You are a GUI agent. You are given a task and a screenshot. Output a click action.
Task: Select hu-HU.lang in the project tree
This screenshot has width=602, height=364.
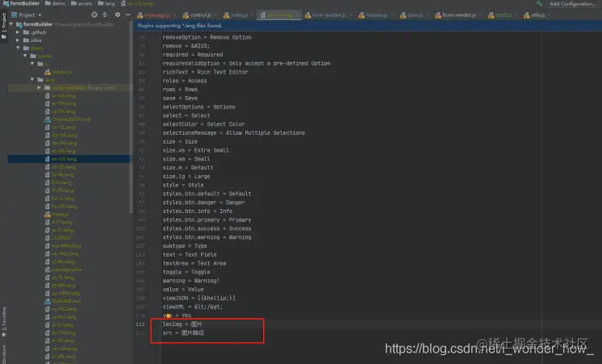click(x=64, y=206)
